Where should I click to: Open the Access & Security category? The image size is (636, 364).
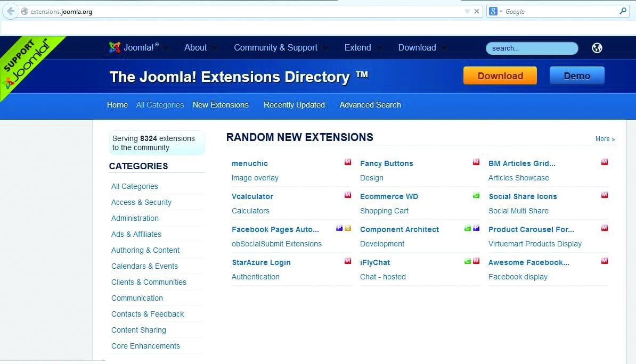141,202
